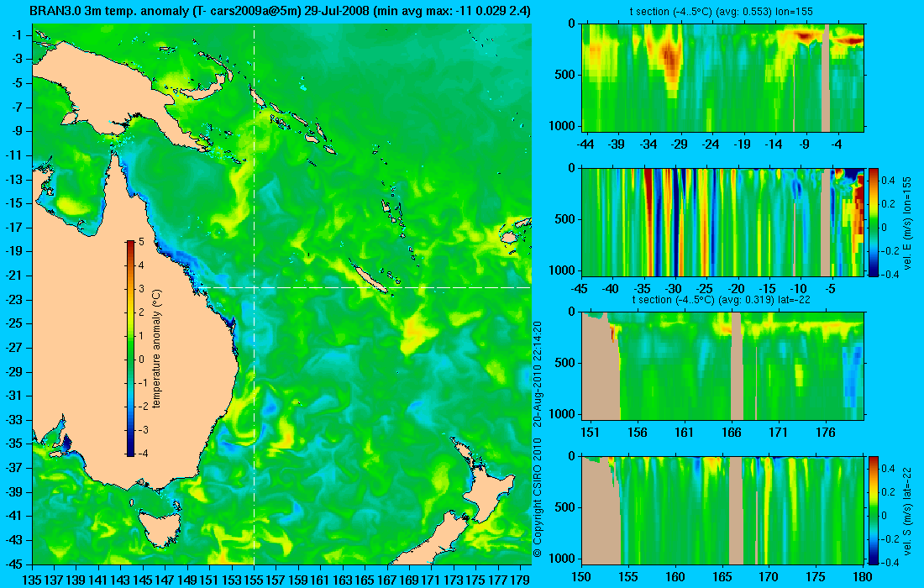Click the '176' tick under lat=-22 temperature section
This screenshot has width=924, height=588.
[826, 433]
